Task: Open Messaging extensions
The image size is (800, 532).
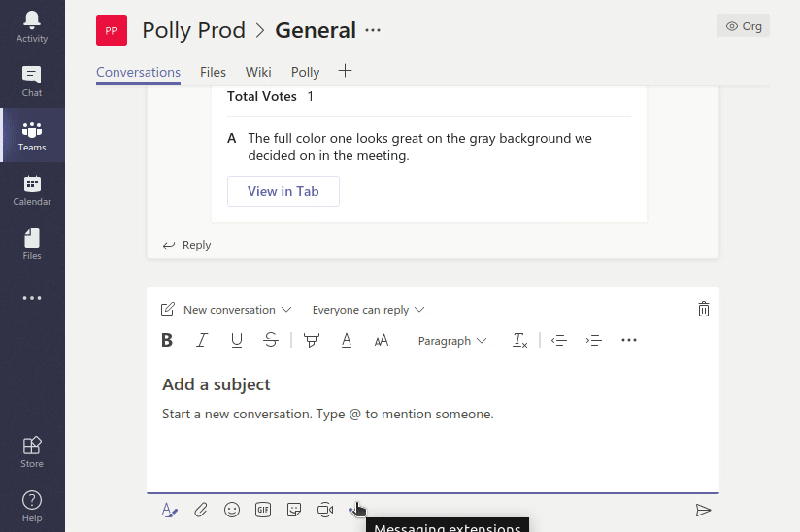Action: (356, 510)
